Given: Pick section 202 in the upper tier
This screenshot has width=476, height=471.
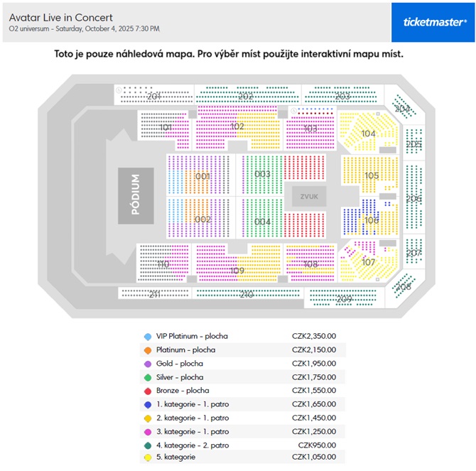Looking at the screenshot, I should click(x=247, y=94).
